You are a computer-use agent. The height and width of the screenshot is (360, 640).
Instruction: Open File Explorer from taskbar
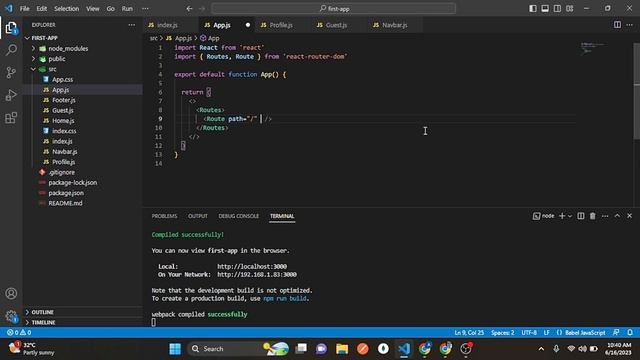coord(342,349)
